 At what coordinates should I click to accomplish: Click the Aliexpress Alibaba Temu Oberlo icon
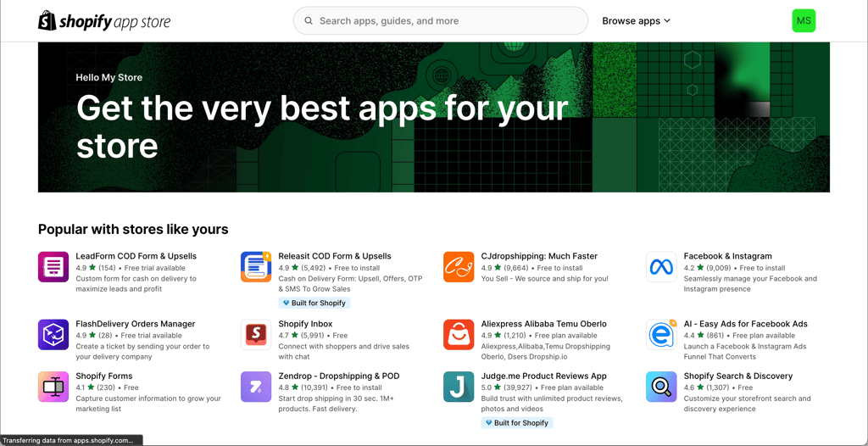pos(459,335)
